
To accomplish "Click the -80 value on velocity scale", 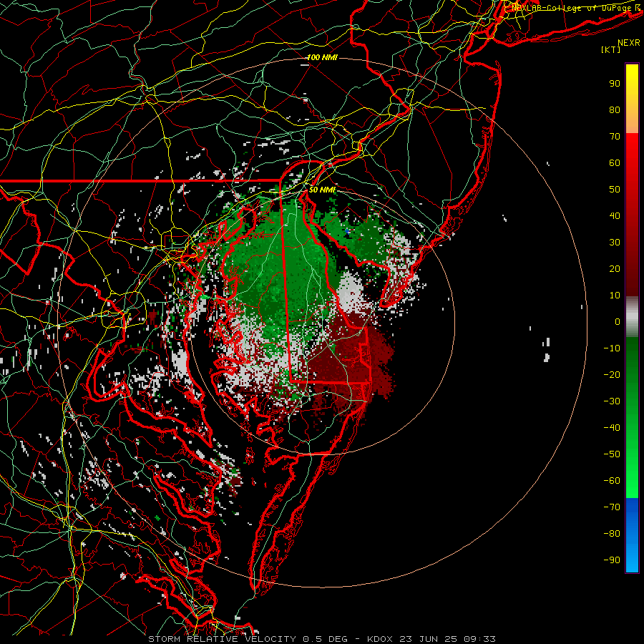I will coord(612,534).
